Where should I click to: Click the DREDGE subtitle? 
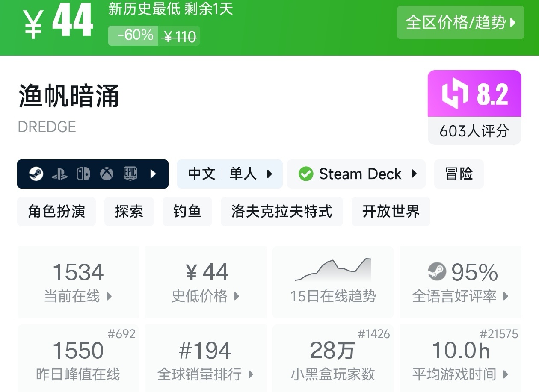tap(47, 127)
